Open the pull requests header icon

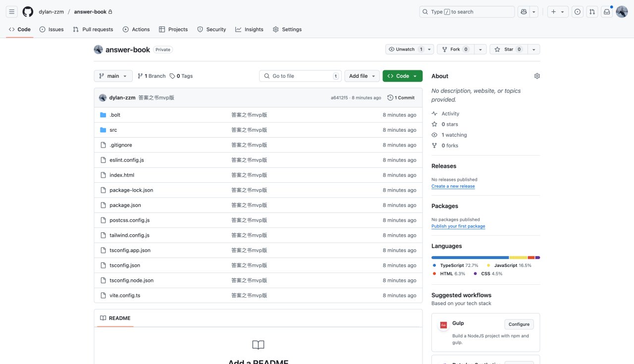coord(592,12)
